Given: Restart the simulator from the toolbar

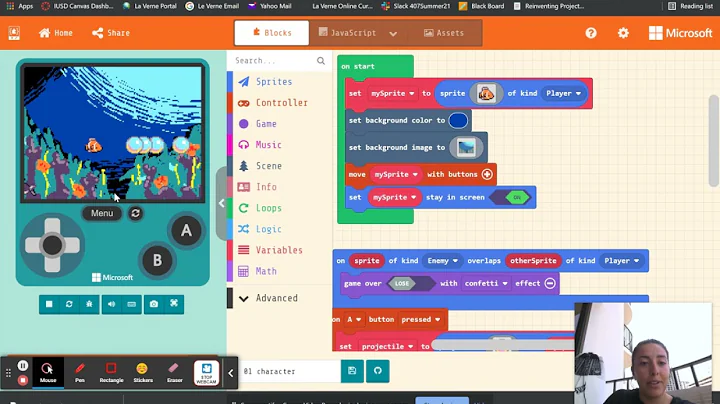Looking at the screenshot, I should tap(69, 304).
